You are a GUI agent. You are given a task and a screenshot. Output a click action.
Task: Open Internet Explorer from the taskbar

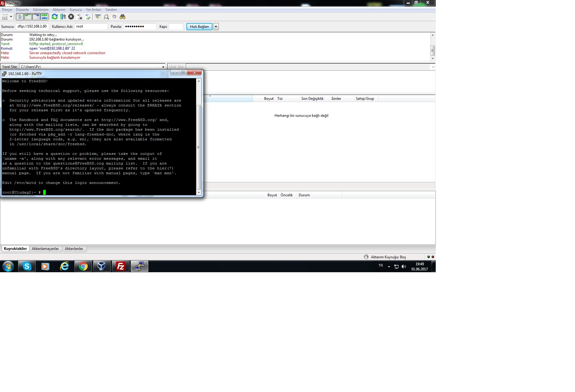(64, 266)
